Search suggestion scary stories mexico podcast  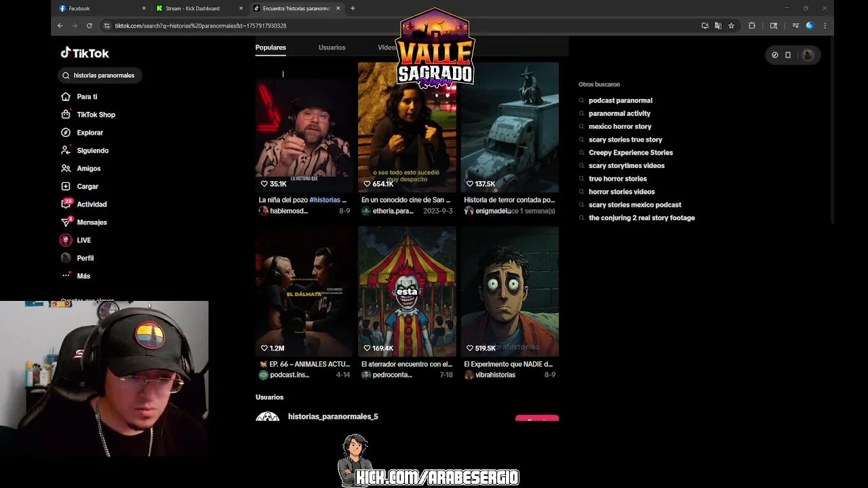pyautogui.click(x=635, y=205)
